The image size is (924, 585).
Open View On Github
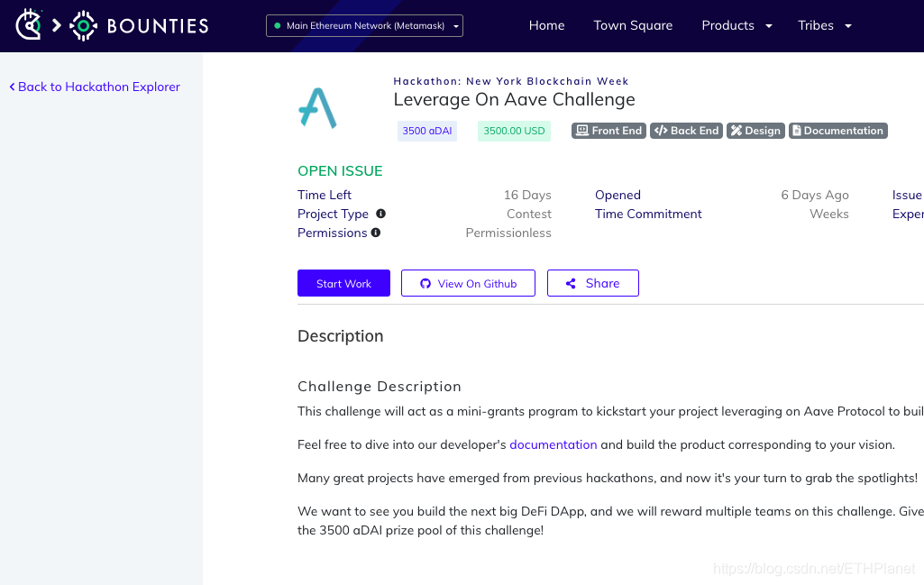(x=468, y=283)
